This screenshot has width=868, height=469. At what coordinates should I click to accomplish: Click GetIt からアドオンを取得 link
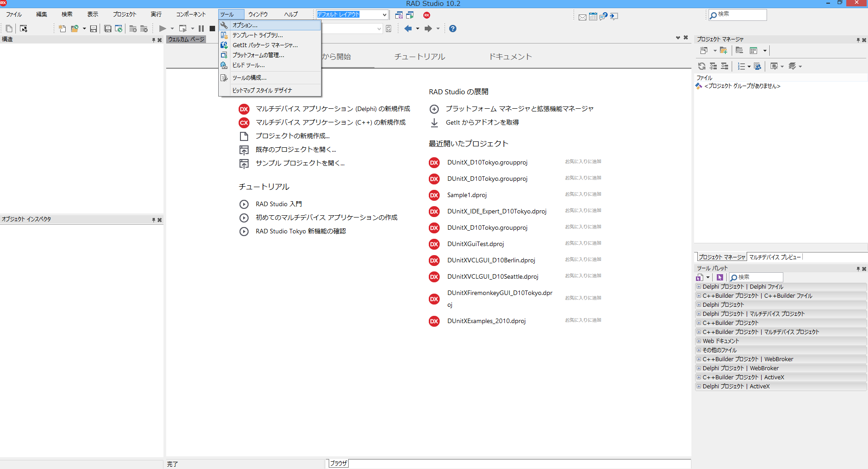click(x=482, y=122)
